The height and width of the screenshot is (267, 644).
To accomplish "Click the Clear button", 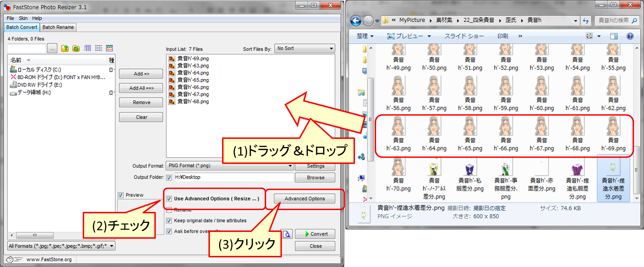I will click(141, 117).
